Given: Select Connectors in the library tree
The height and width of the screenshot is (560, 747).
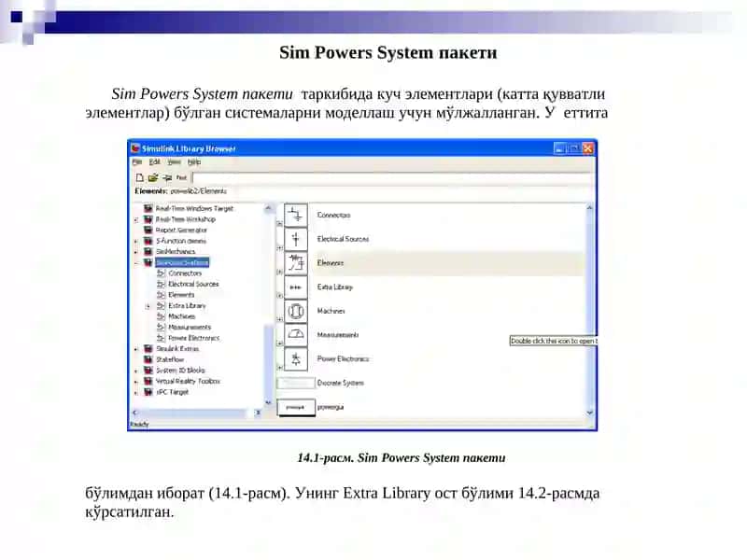Looking at the screenshot, I should (185, 273).
